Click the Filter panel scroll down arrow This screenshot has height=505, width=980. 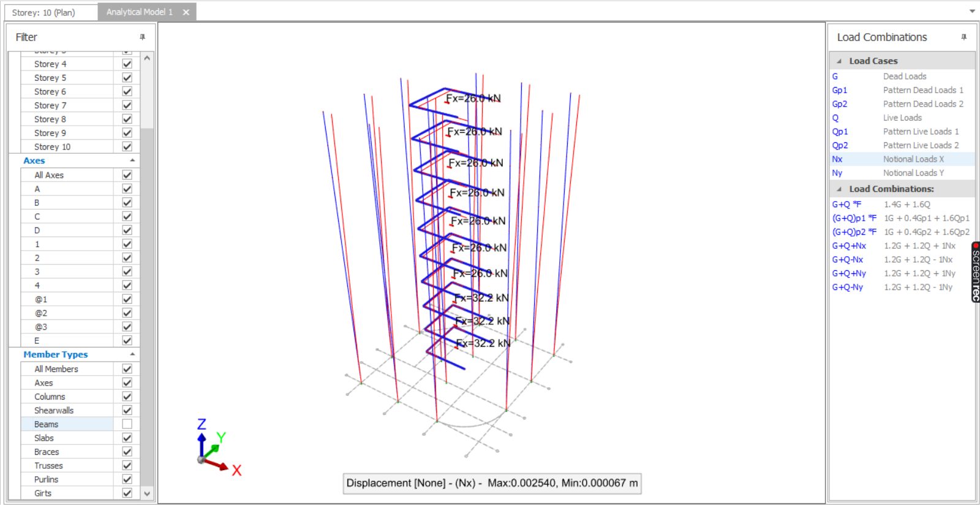(x=147, y=493)
